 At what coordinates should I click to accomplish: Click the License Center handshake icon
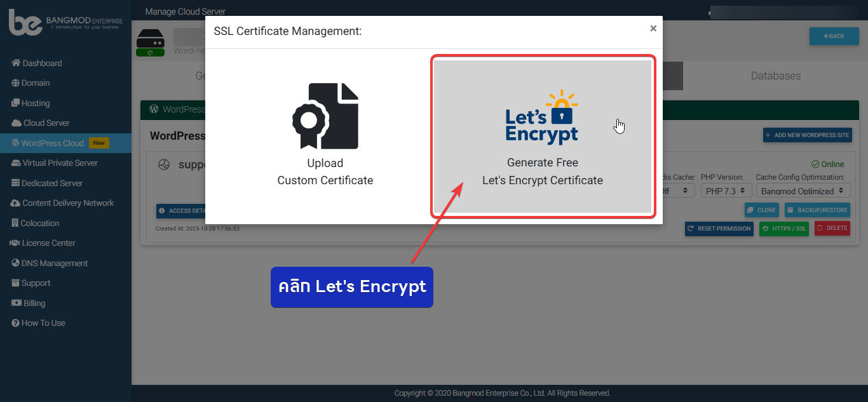[16, 243]
